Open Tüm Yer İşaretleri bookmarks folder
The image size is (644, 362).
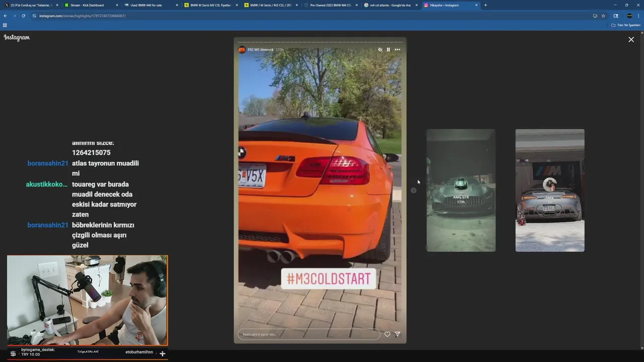626,25
